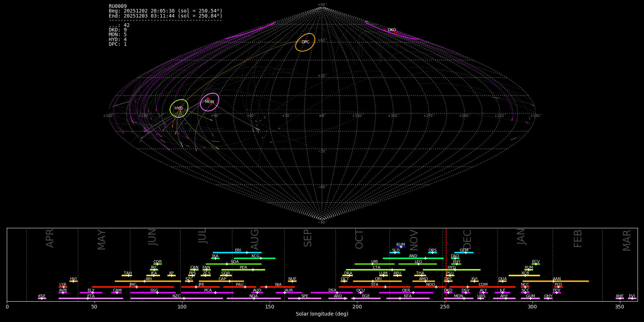Click the 'Solar longitude (deg)' axis label
The image size is (644, 322).
click(322, 314)
